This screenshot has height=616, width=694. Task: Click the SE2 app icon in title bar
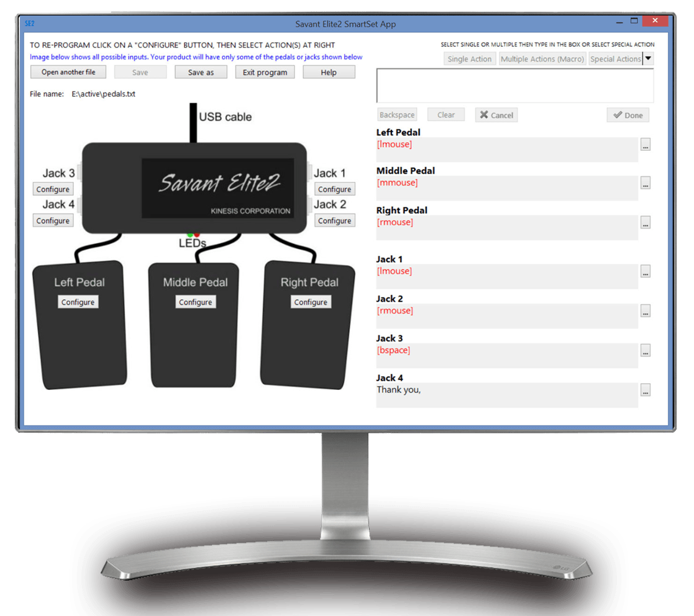tap(30, 24)
